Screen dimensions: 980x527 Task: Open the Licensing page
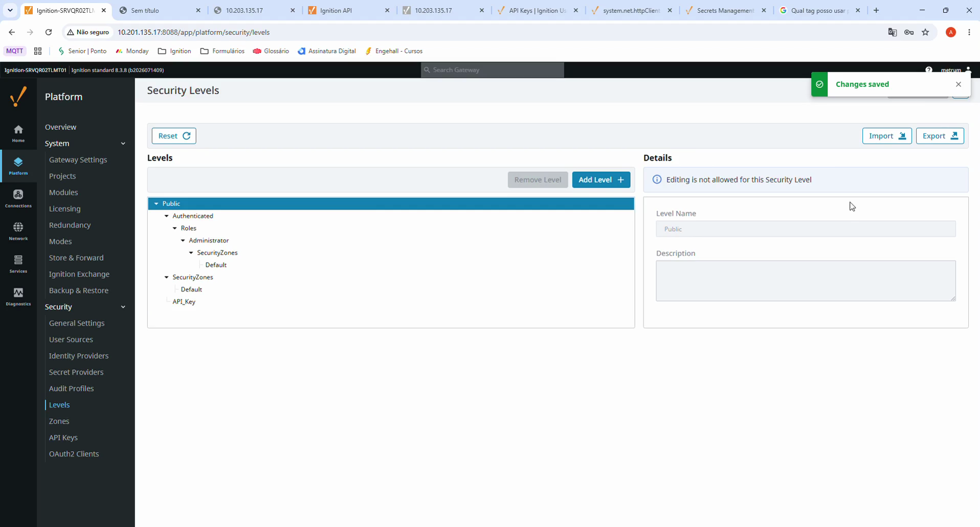[64, 209]
